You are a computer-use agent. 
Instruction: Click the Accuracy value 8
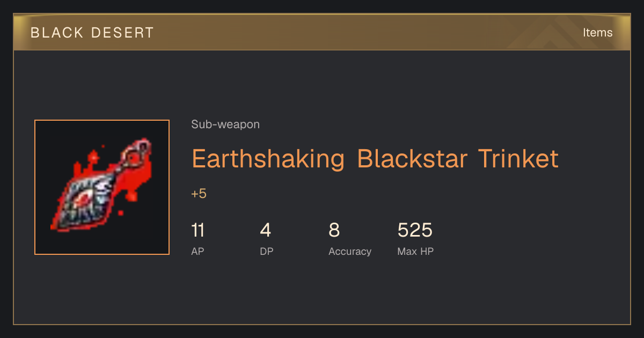(334, 231)
